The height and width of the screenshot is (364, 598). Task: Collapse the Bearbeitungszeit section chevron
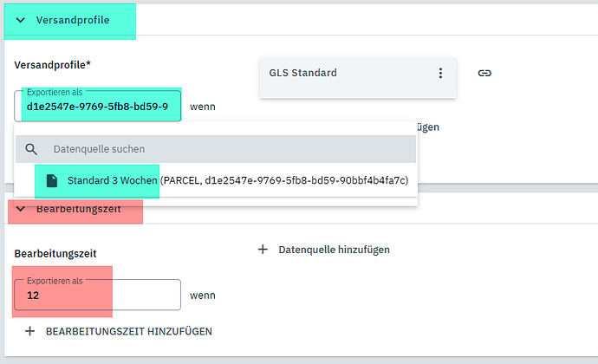(21, 208)
